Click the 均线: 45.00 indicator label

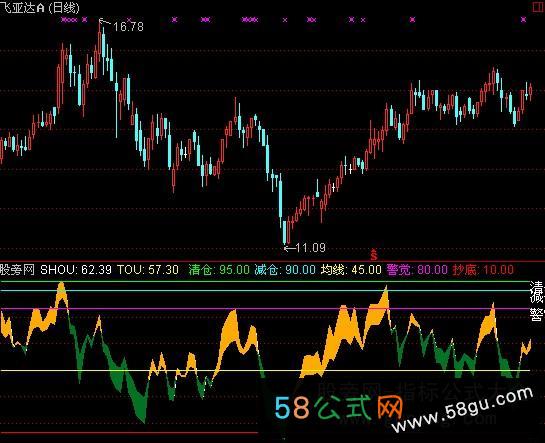tap(351, 270)
